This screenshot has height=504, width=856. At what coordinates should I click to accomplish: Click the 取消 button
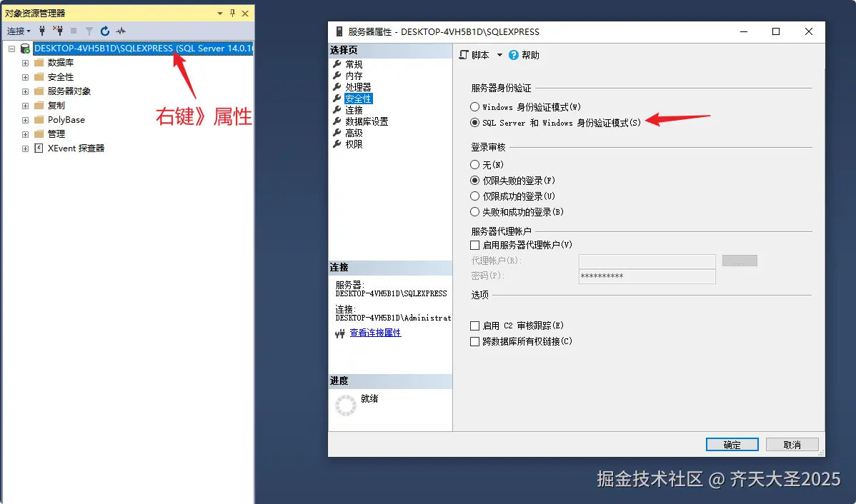[792, 445]
